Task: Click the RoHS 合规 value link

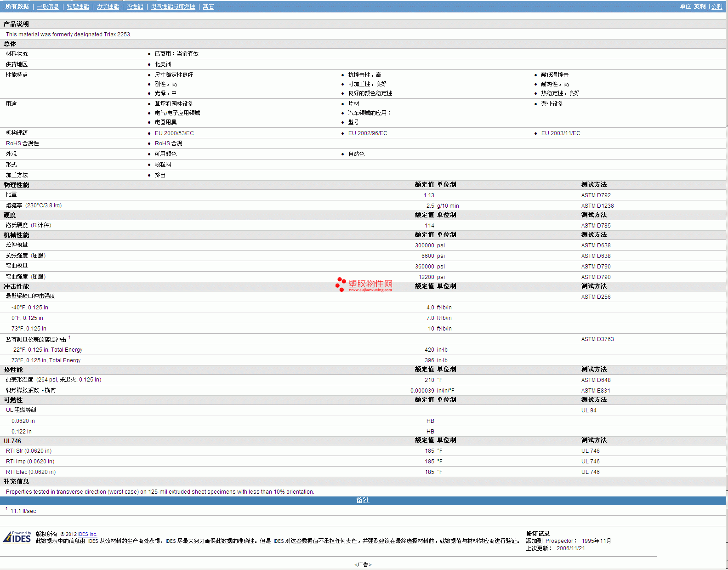Action: tap(168, 143)
